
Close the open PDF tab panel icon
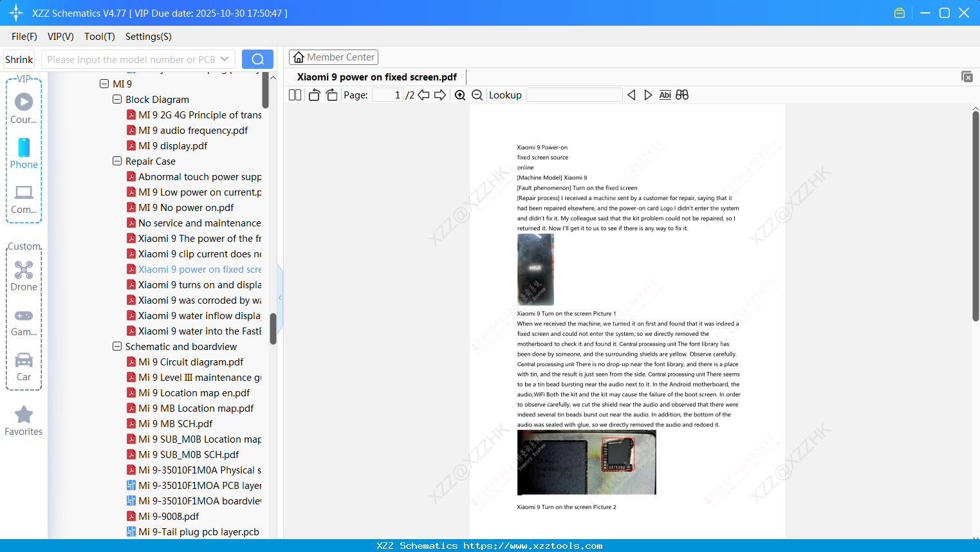[x=967, y=77]
